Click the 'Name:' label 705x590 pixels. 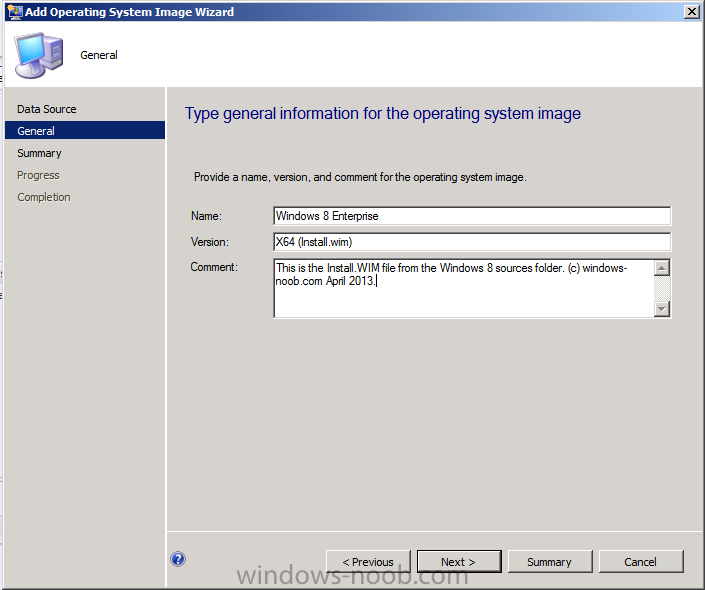pyautogui.click(x=206, y=216)
